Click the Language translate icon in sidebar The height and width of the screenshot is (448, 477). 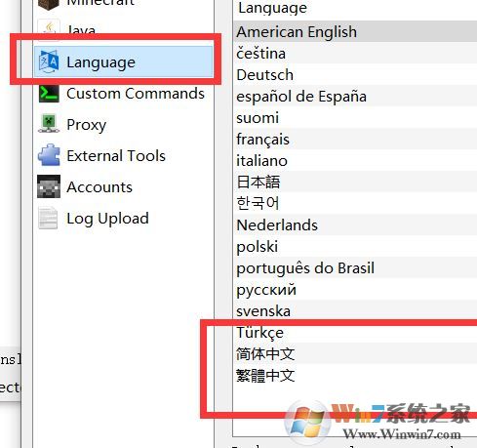[49, 61]
